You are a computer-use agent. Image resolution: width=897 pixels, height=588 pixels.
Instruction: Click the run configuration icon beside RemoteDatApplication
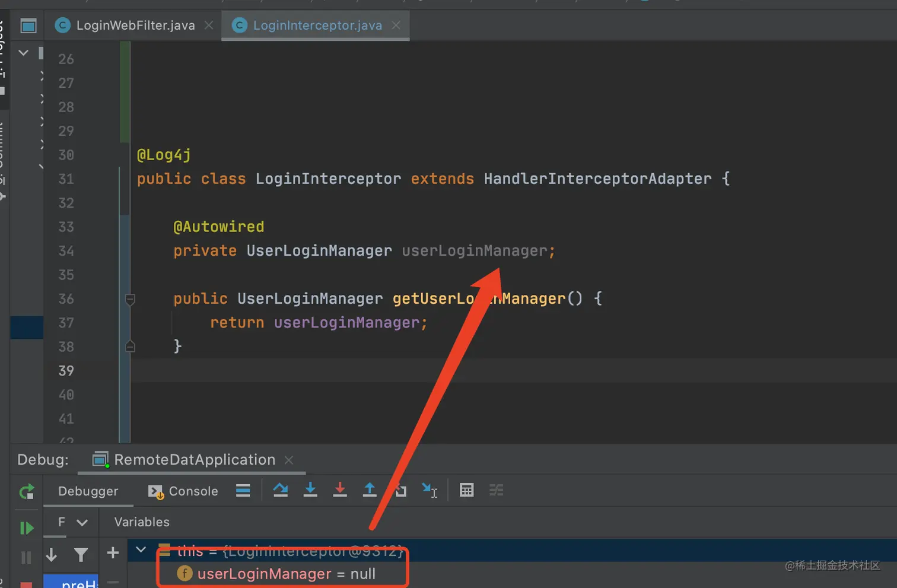pos(101,460)
